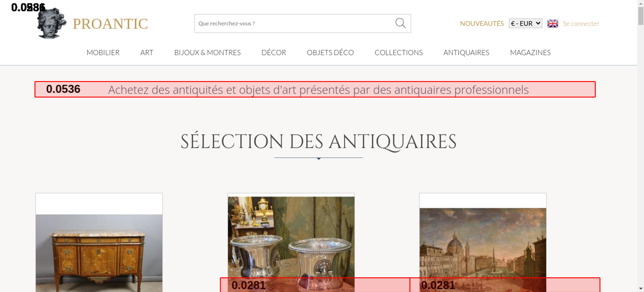Click the Se connecter login link
Image resolution: width=644 pixels, height=292 pixels.
(x=581, y=23)
